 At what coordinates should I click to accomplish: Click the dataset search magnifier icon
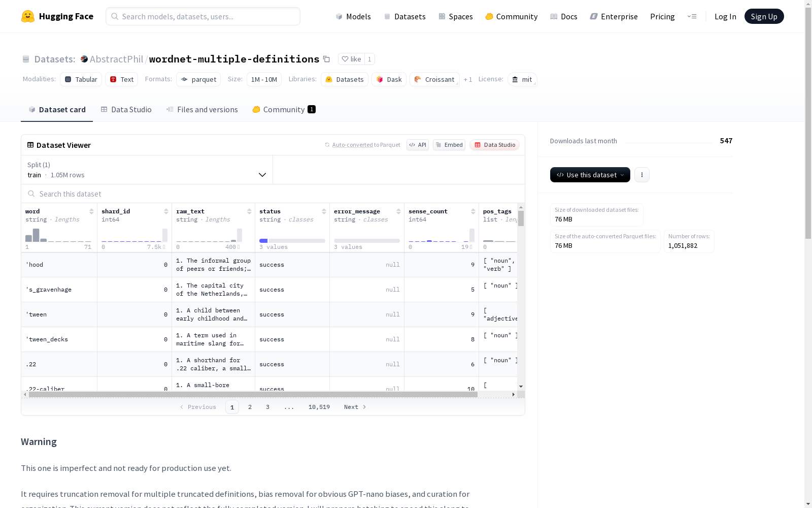(31, 194)
